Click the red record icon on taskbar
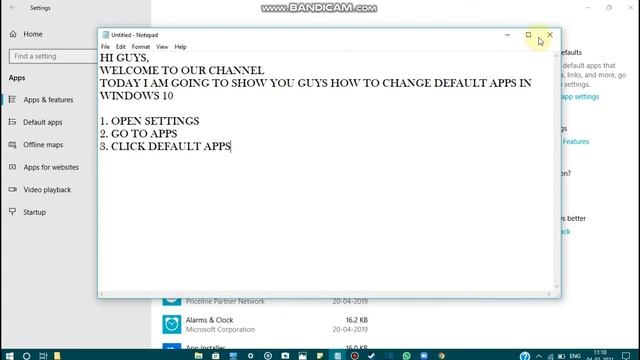640x360 pixels. tap(355, 356)
